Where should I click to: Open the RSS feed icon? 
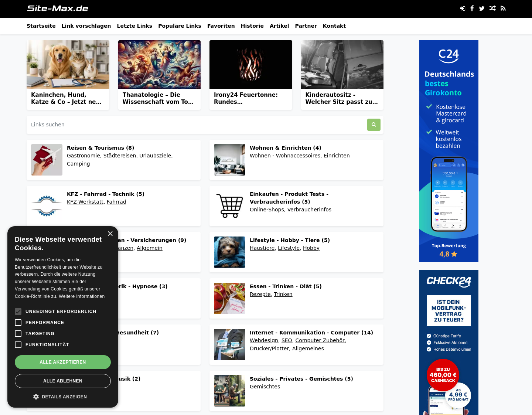(503, 8)
